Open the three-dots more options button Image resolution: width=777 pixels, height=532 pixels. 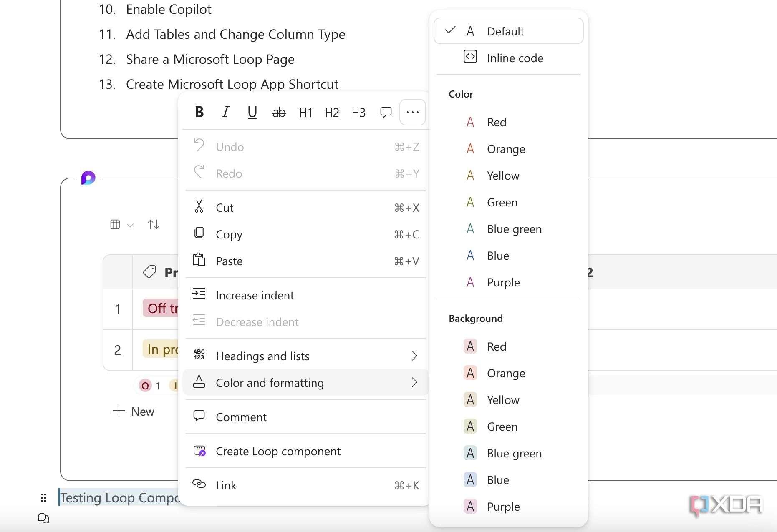[412, 112]
